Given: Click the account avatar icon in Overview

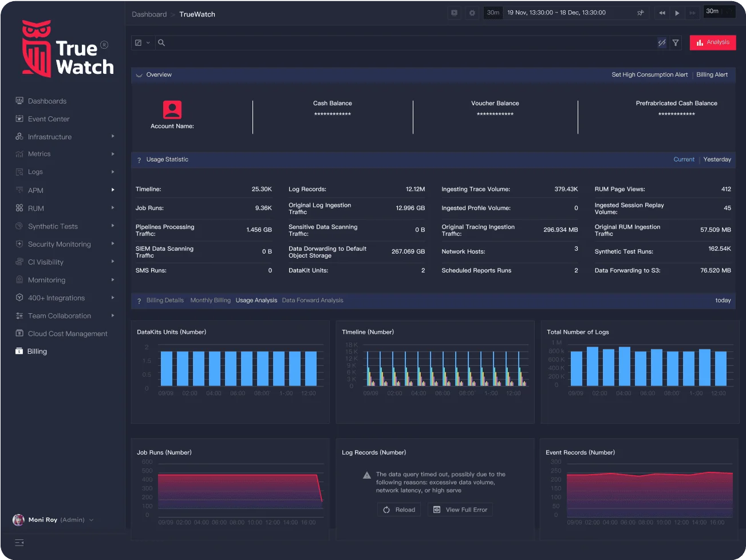Looking at the screenshot, I should [172, 109].
